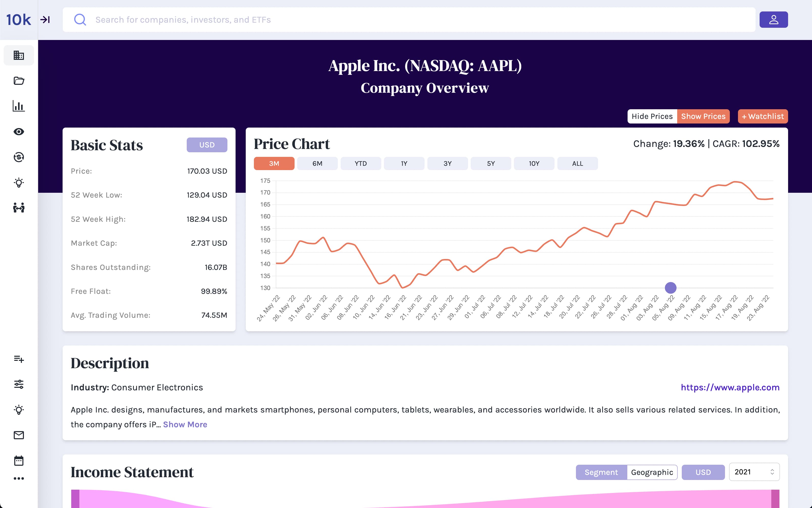Image resolution: width=812 pixels, height=508 pixels.
Task: Open watchlist eye icon in sidebar
Action: point(19,132)
